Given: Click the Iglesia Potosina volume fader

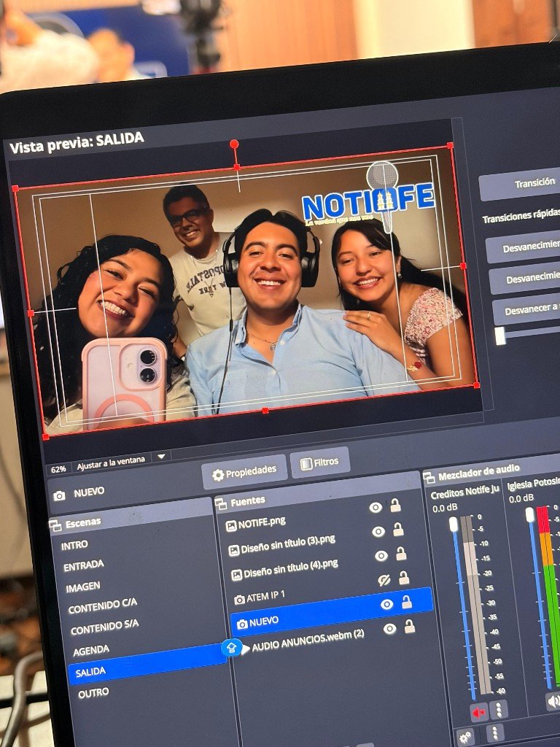Looking at the screenshot, I should 529,514.
